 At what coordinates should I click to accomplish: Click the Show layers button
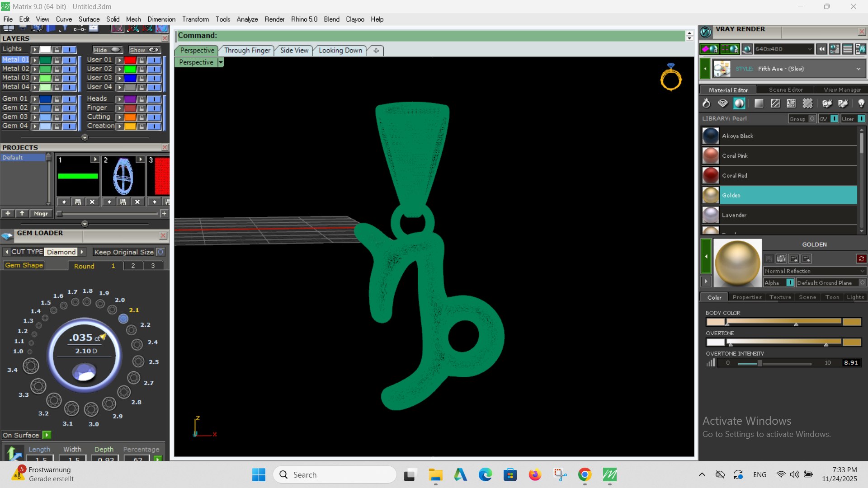(x=145, y=50)
